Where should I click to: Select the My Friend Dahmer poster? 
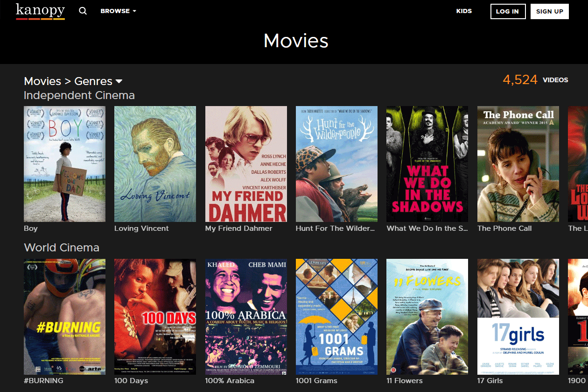246,164
